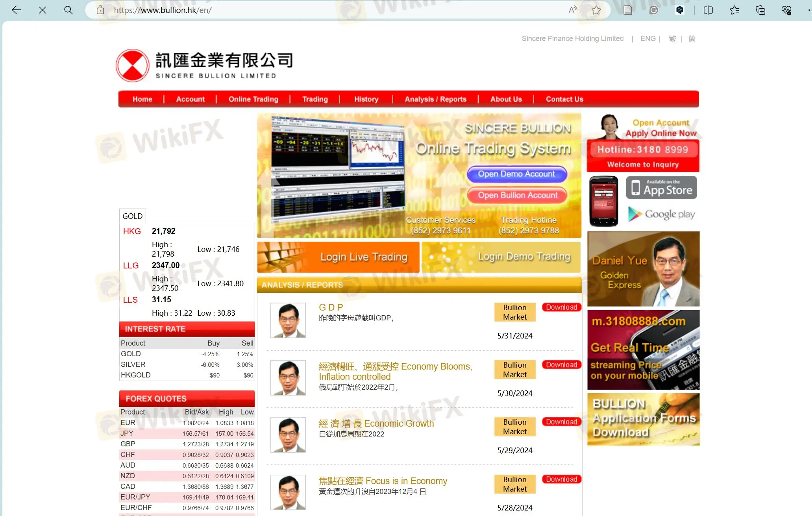Click Open Demo Account
812x516 pixels.
516,174
